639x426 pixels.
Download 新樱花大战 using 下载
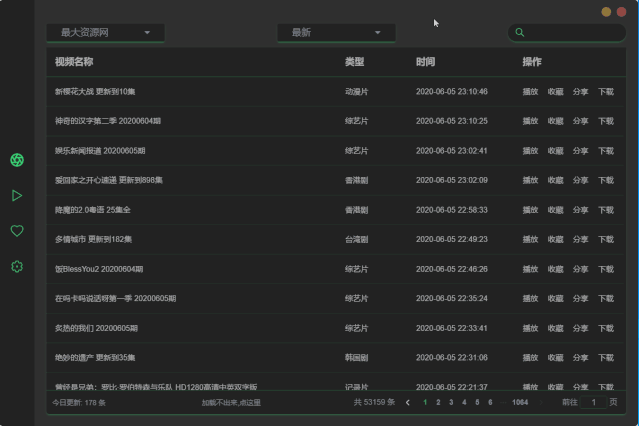[x=606, y=92]
